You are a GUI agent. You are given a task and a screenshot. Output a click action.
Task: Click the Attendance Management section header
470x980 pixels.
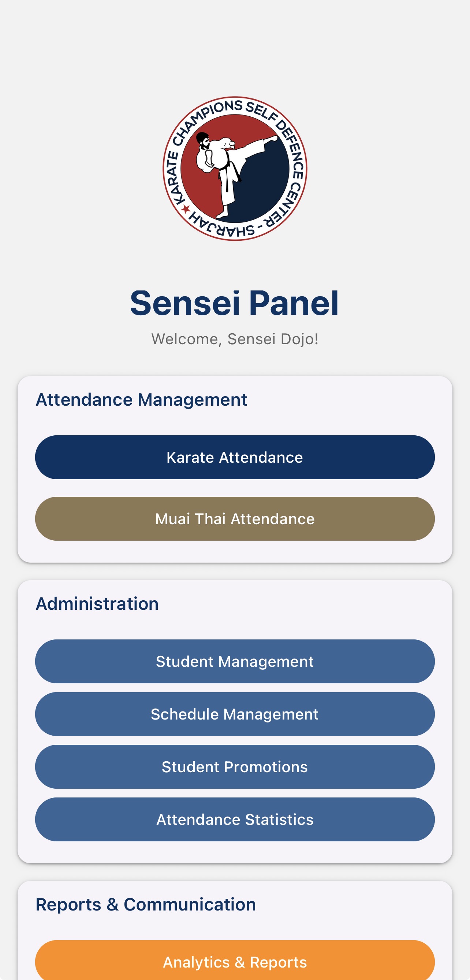pos(142,399)
